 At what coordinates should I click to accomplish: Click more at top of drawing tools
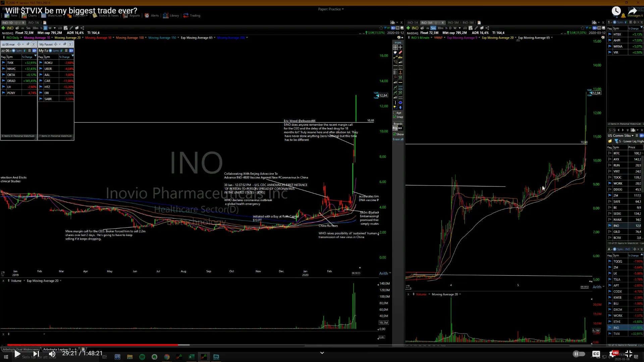tap(398, 43)
